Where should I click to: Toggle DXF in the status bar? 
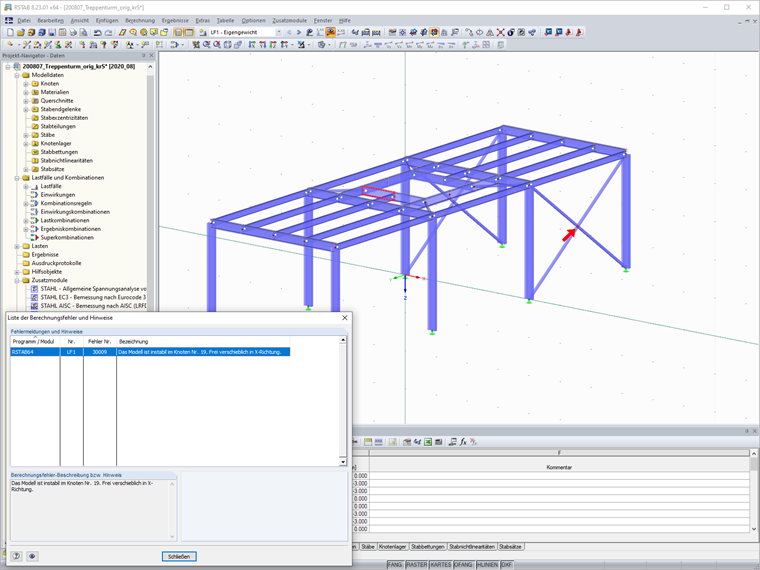pyautogui.click(x=507, y=565)
